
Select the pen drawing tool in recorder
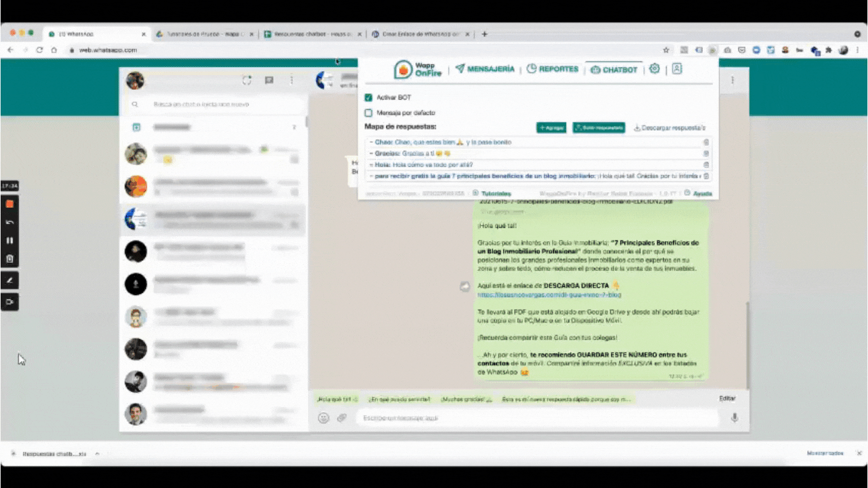[10, 281]
